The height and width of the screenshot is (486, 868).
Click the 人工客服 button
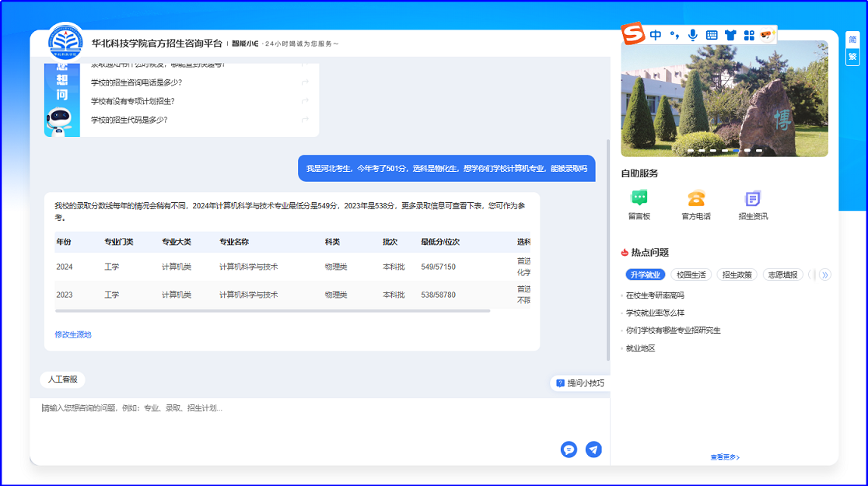[62, 379]
